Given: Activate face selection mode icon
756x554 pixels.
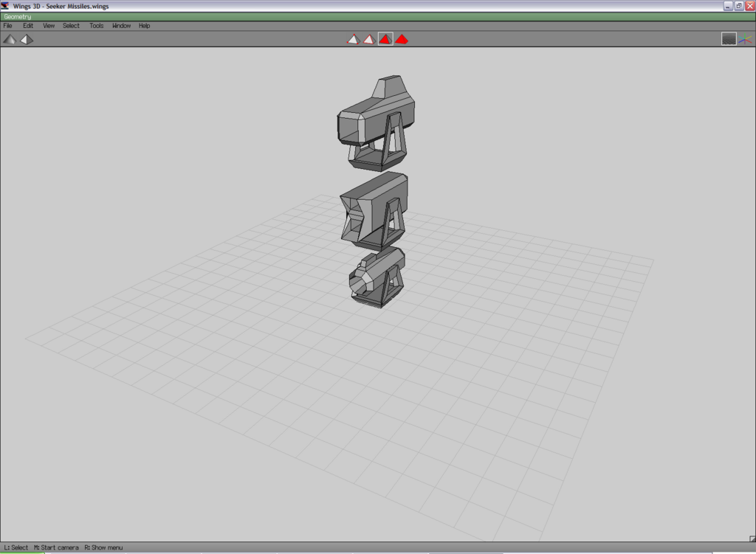Looking at the screenshot, I should (385, 39).
